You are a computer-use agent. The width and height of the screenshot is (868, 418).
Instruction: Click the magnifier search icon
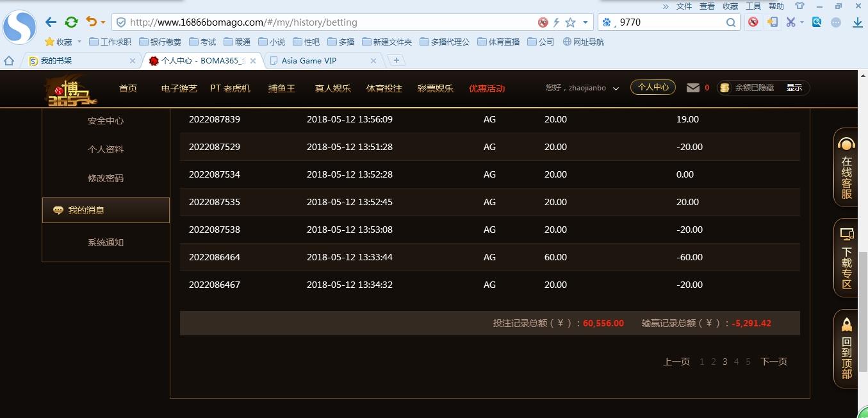pos(731,22)
